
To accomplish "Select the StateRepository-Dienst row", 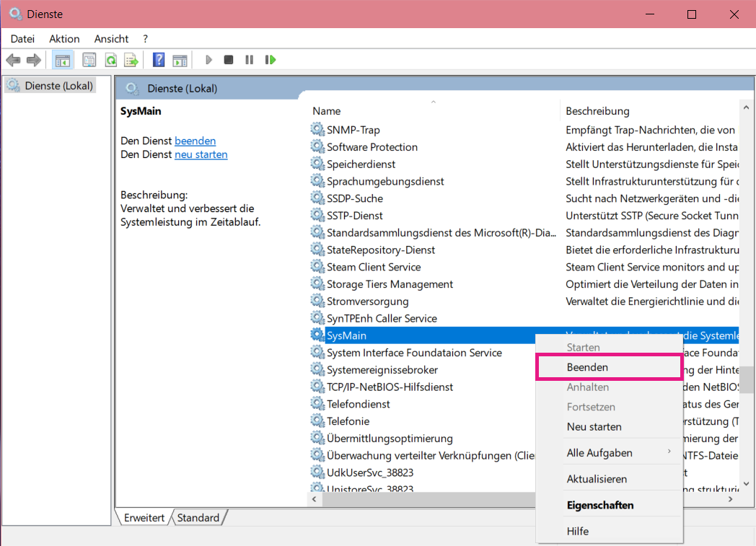I will click(524, 250).
